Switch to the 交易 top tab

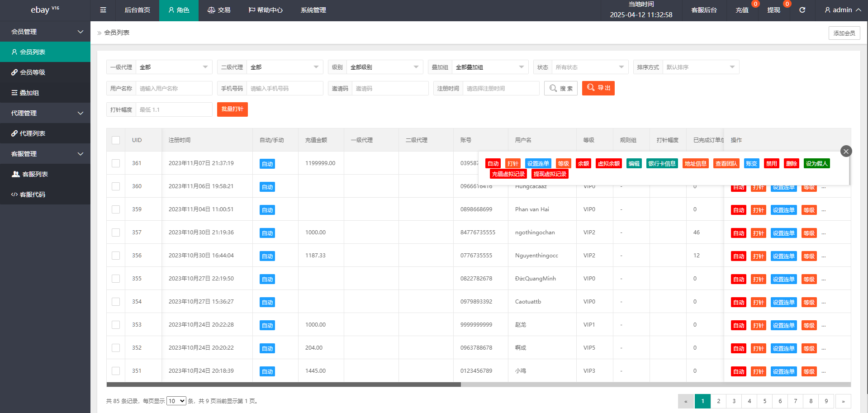(x=219, y=10)
